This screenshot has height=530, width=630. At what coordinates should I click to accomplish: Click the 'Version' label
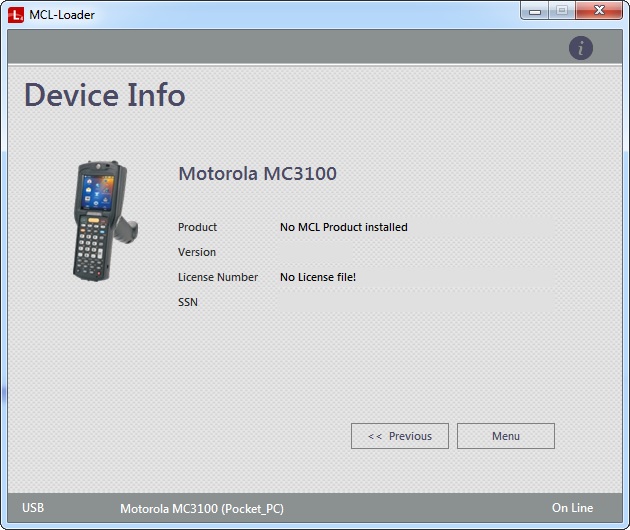[197, 252]
